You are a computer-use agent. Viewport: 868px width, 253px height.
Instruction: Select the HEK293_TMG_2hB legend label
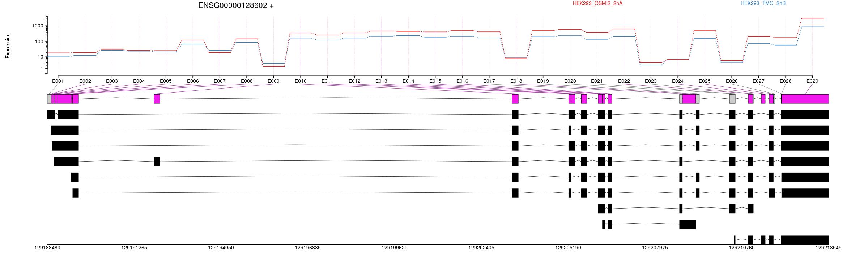[x=763, y=3]
